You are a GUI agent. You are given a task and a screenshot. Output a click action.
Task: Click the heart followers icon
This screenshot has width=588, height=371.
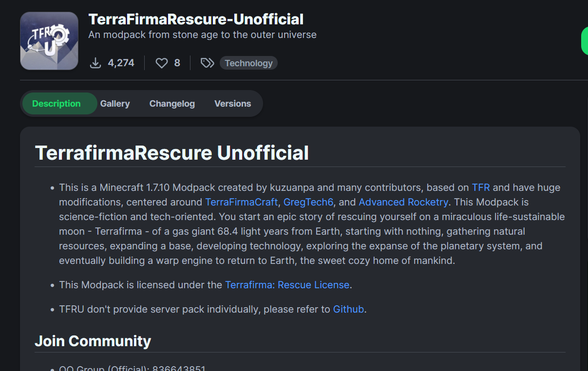click(161, 63)
